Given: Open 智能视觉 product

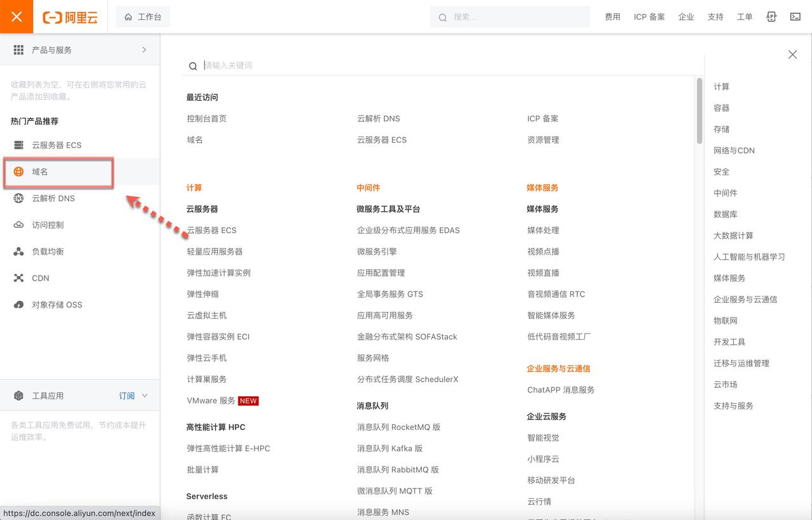Looking at the screenshot, I should (x=543, y=437).
